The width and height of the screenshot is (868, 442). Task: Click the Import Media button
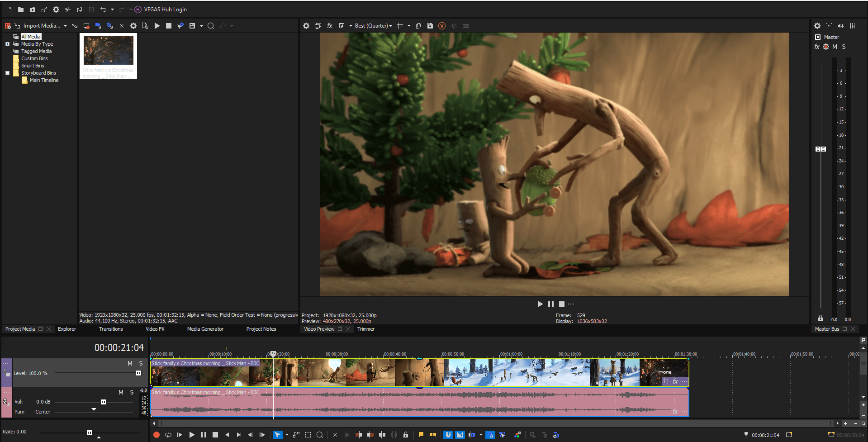tap(37, 26)
